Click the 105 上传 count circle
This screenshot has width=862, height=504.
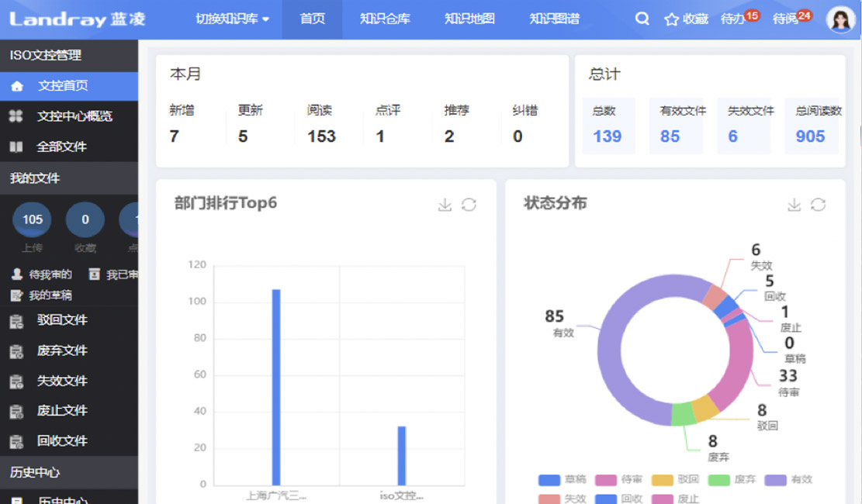point(33,220)
